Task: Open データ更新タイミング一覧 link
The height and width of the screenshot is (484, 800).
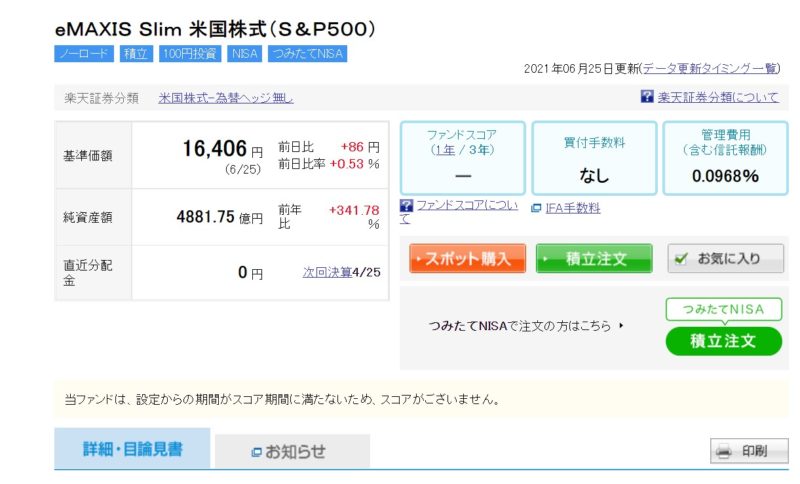Action: pyautogui.click(x=709, y=68)
